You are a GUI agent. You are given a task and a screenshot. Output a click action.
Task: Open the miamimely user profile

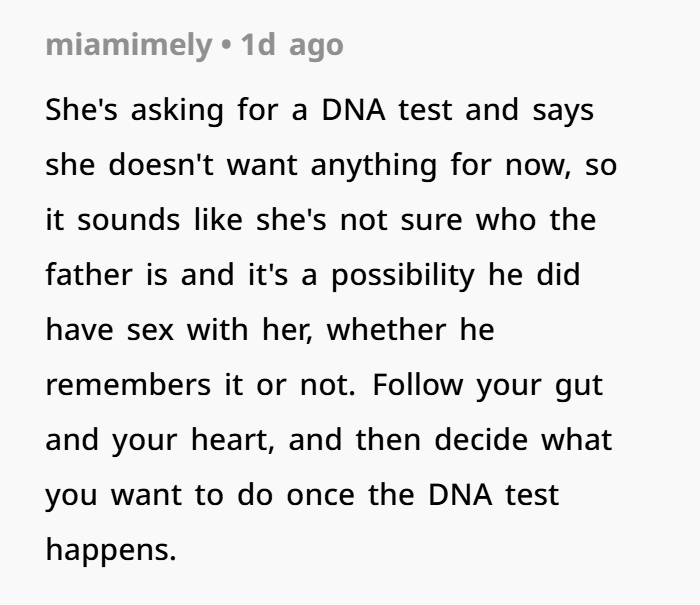coord(129,45)
